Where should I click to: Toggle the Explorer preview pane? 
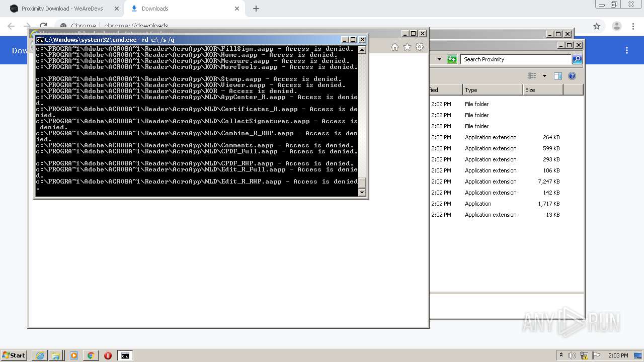coord(557,76)
